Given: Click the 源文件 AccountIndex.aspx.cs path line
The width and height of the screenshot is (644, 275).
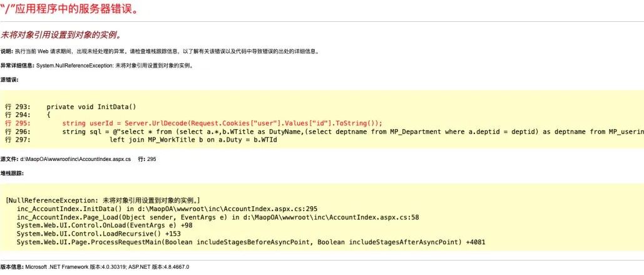Looking at the screenshot, I should 78,158.
